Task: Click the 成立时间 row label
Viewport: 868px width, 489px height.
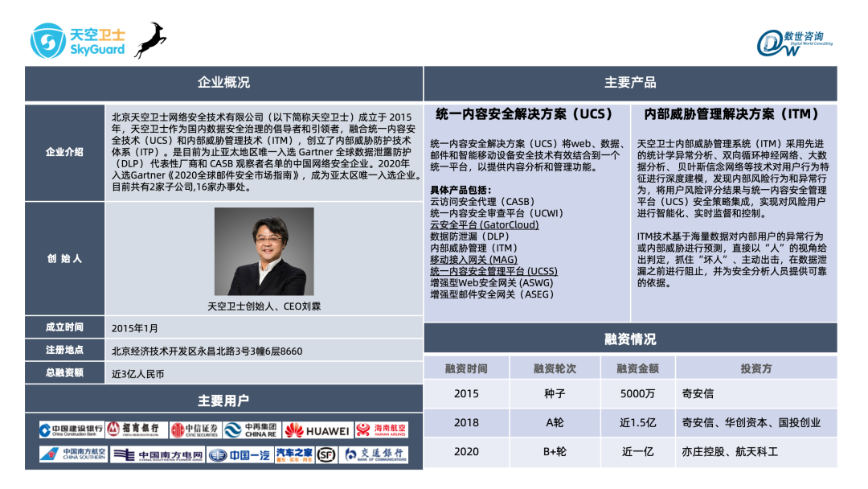Action: pyautogui.click(x=65, y=327)
